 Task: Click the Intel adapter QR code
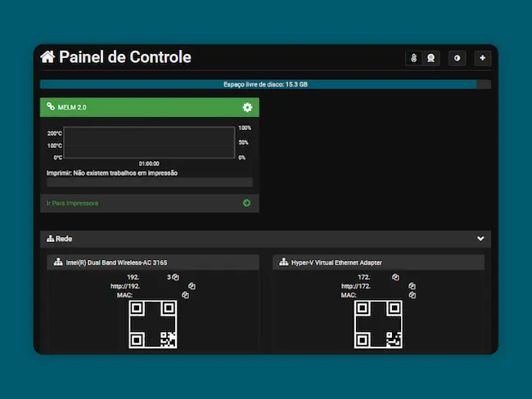click(x=153, y=324)
